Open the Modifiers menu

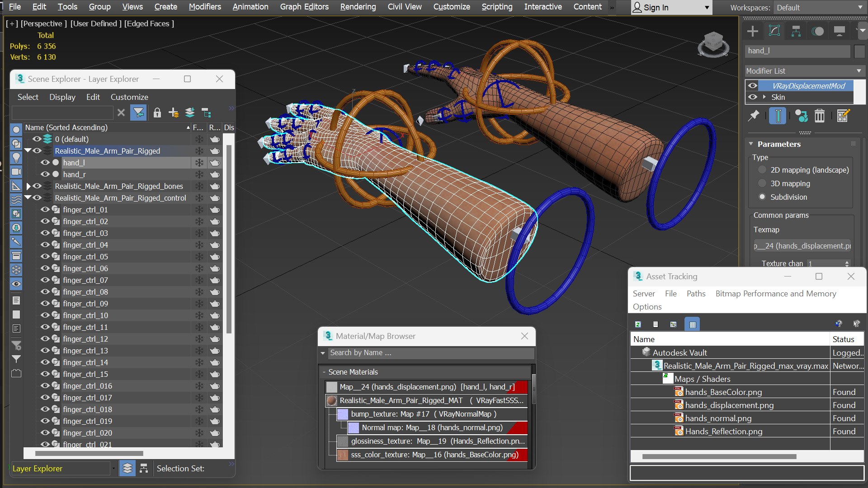[x=205, y=7]
